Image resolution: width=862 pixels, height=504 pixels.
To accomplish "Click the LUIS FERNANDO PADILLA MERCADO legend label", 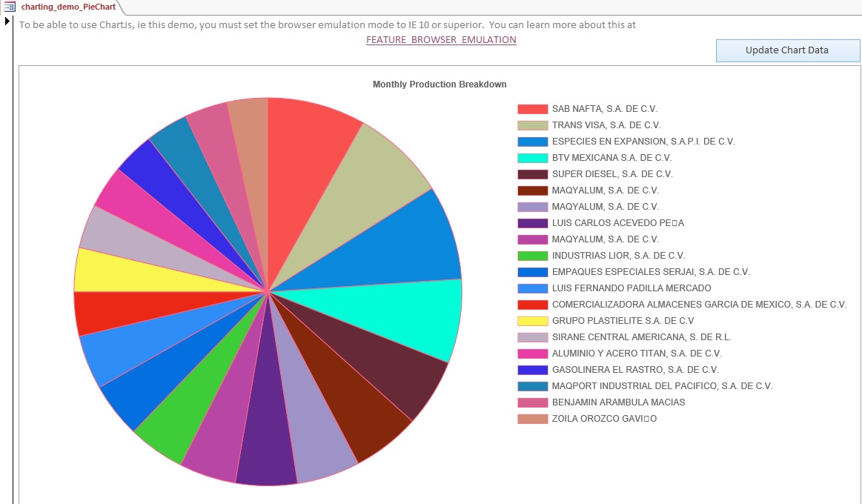I will tap(631, 288).
